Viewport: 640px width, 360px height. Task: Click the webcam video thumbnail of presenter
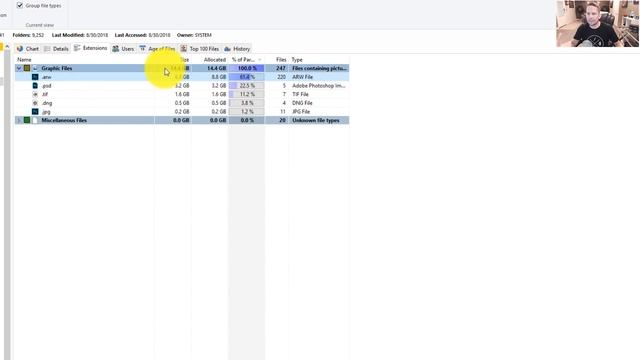pyautogui.click(x=598, y=23)
